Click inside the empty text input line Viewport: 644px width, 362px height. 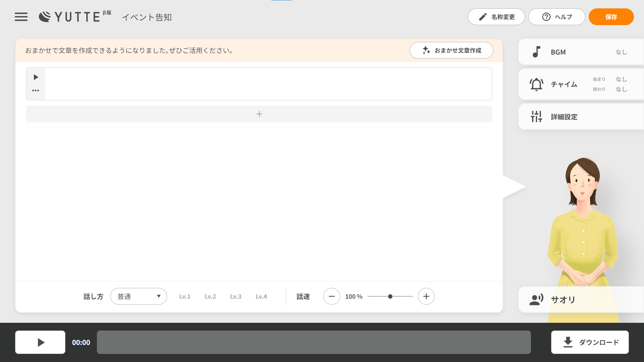268,84
